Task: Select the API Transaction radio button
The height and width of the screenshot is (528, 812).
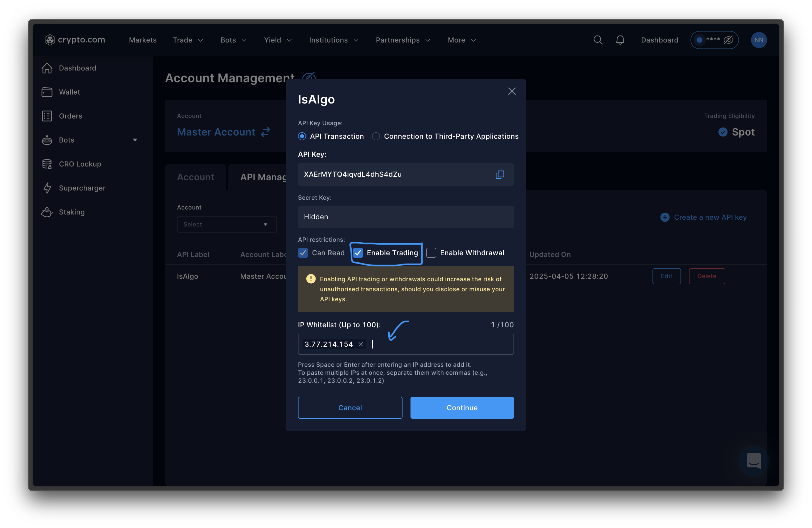Action: (302, 136)
